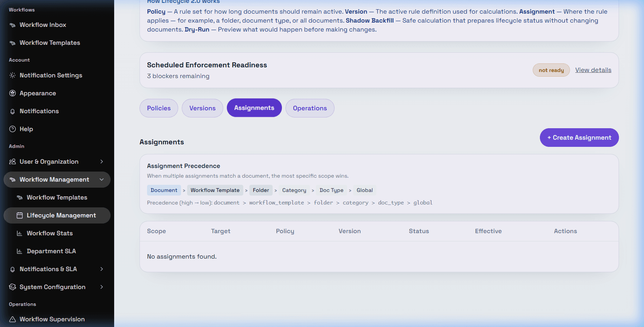The image size is (644, 327).
Task: Open Lifecycle Management in sidebar
Action: click(57, 215)
